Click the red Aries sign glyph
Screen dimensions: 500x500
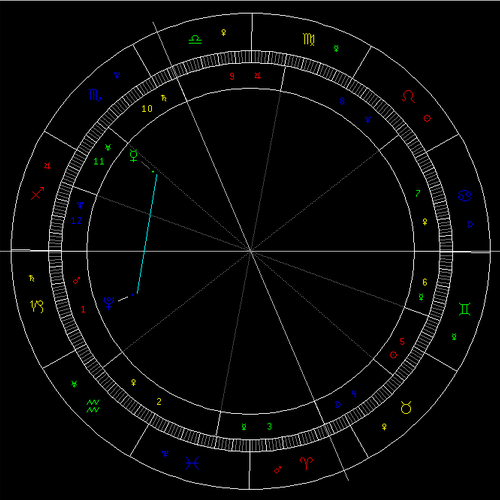tap(306, 463)
